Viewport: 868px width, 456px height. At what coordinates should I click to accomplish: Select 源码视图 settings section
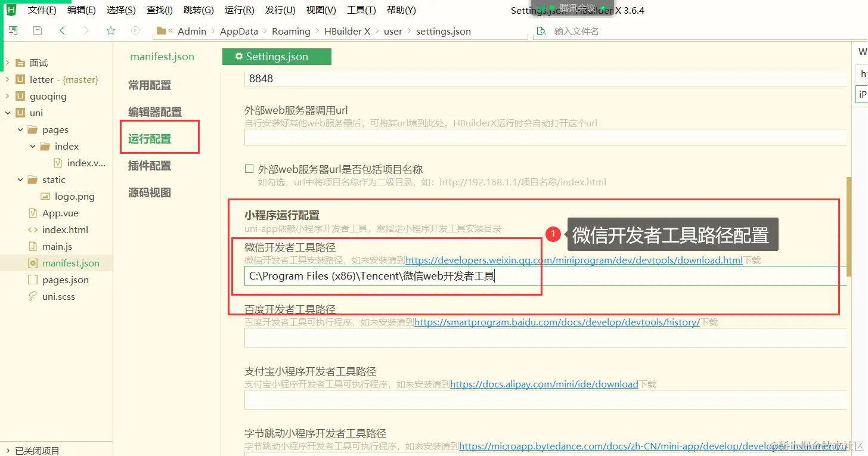(x=150, y=193)
